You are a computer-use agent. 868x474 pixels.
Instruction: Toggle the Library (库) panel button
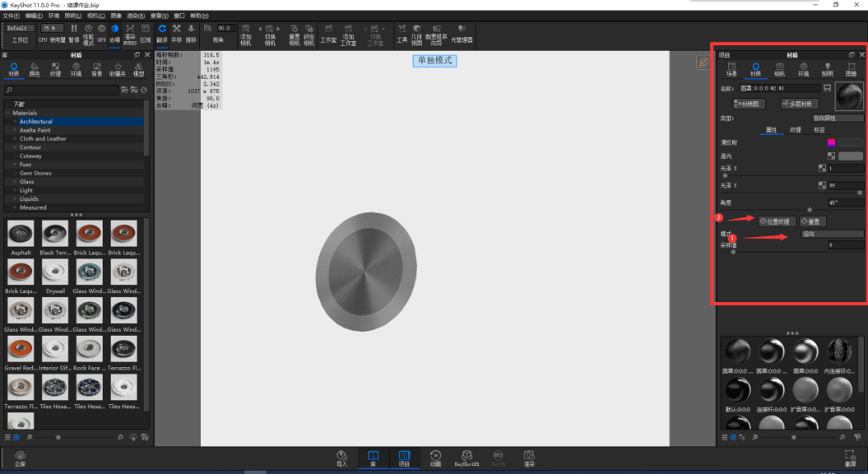pyautogui.click(x=373, y=459)
